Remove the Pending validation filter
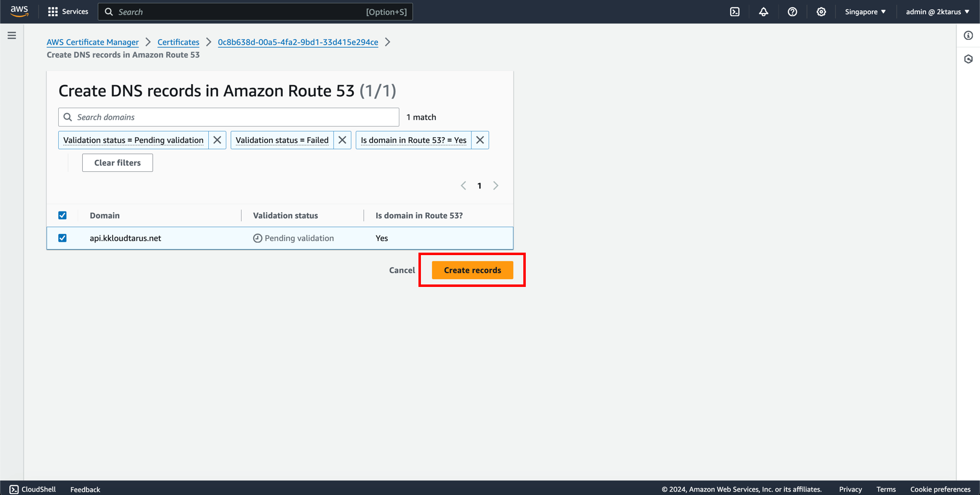 [x=217, y=140]
